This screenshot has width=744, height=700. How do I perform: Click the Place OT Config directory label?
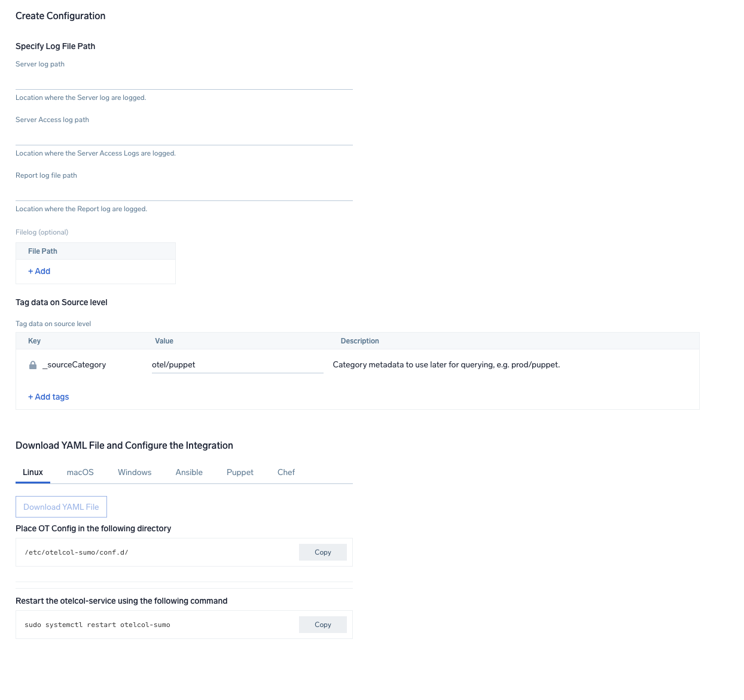click(x=93, y=528)
